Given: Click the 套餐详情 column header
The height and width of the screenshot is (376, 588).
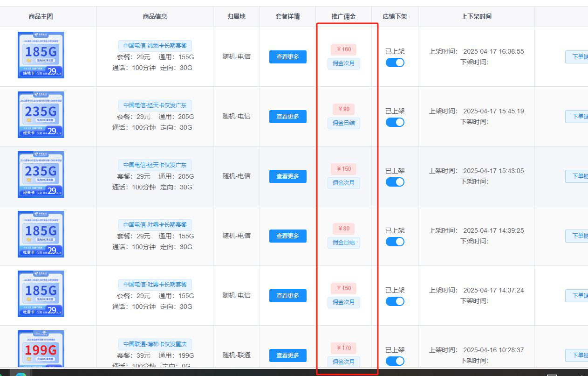Looking at the screenshot, I should click(x=288, y=16).
